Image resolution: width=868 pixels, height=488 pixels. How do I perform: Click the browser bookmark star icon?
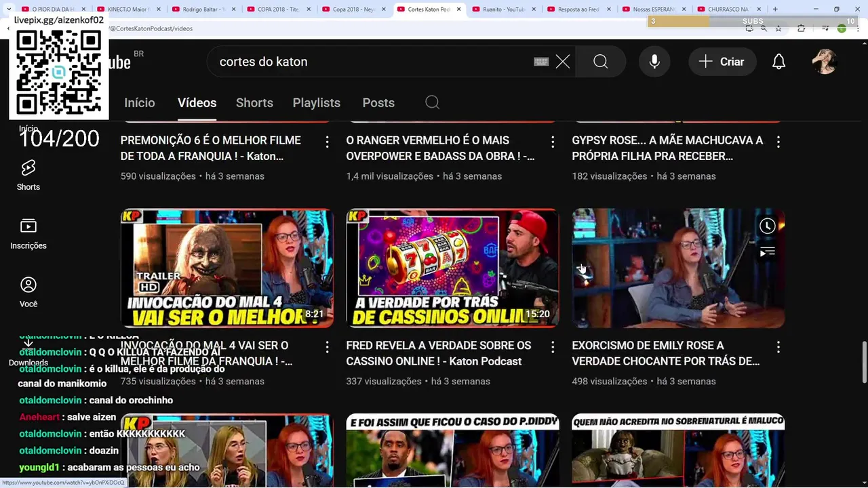pos(778,28)
